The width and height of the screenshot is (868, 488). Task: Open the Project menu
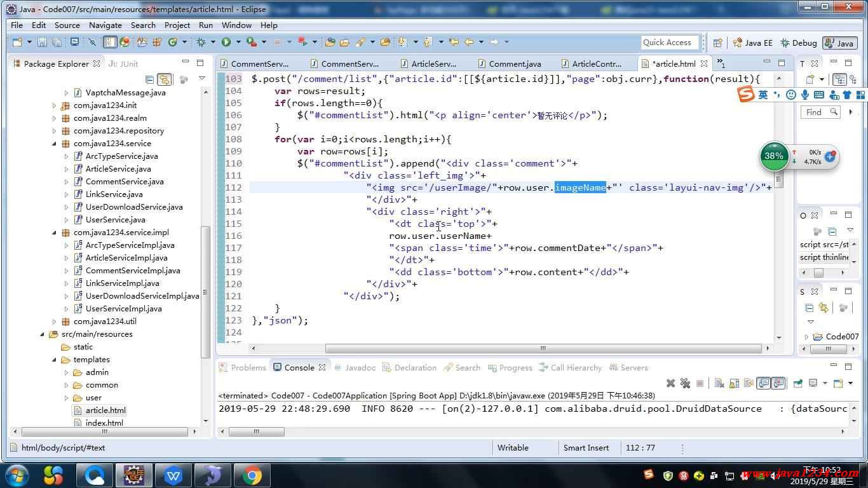point(177,25)
